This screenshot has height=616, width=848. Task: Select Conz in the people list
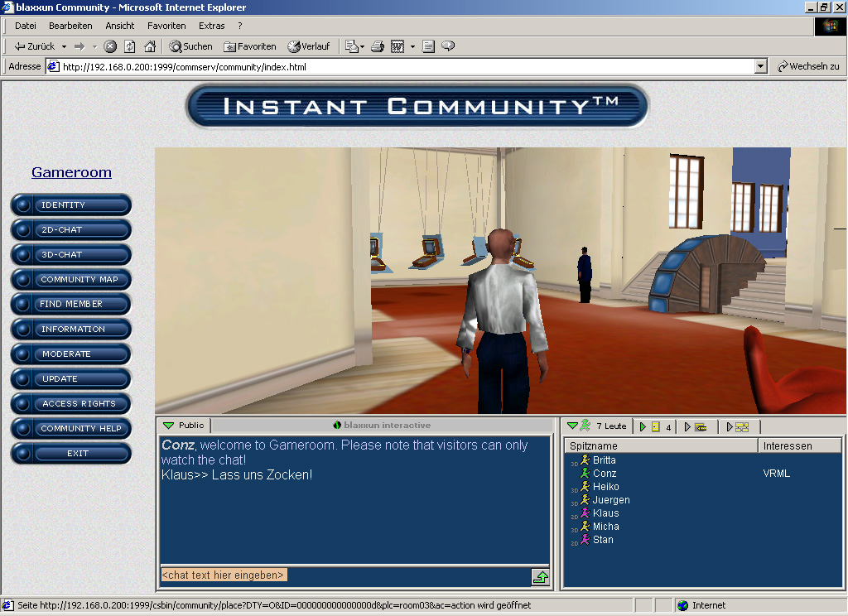click(x=604, y=474)
